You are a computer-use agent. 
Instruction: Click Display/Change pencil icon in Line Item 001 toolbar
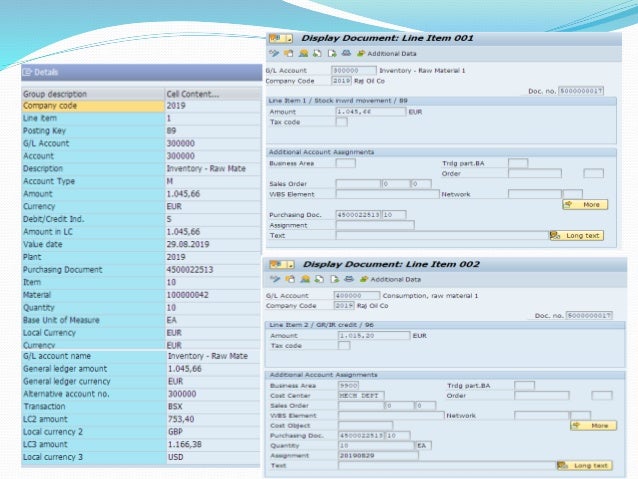click(274, 53)
